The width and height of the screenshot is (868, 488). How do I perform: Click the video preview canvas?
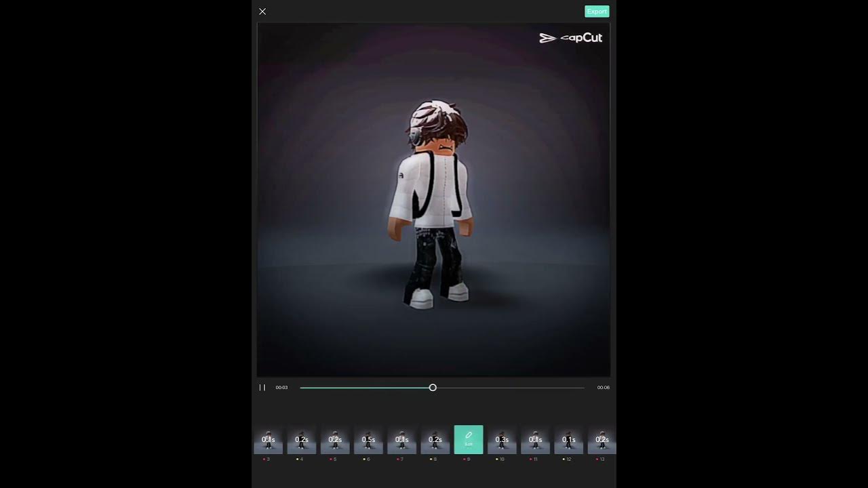coord(433,200)
